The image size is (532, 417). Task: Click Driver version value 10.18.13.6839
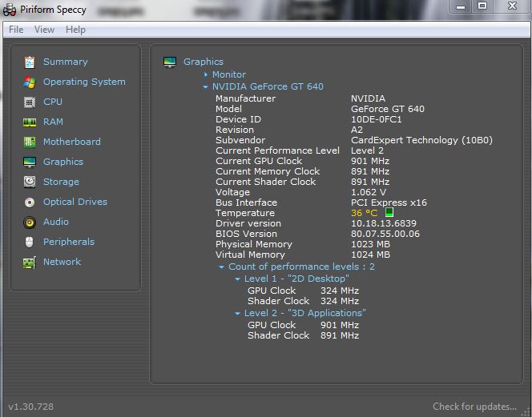[x=384, y=223]
